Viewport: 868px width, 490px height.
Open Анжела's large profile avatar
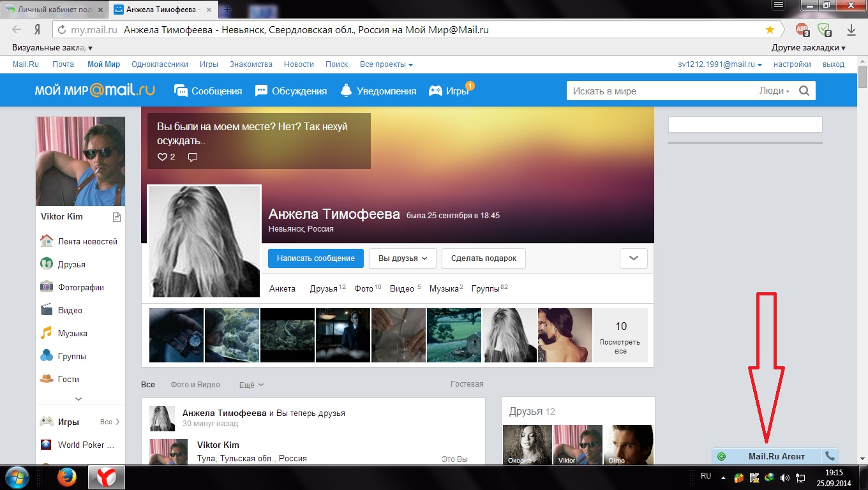point(204,242)
